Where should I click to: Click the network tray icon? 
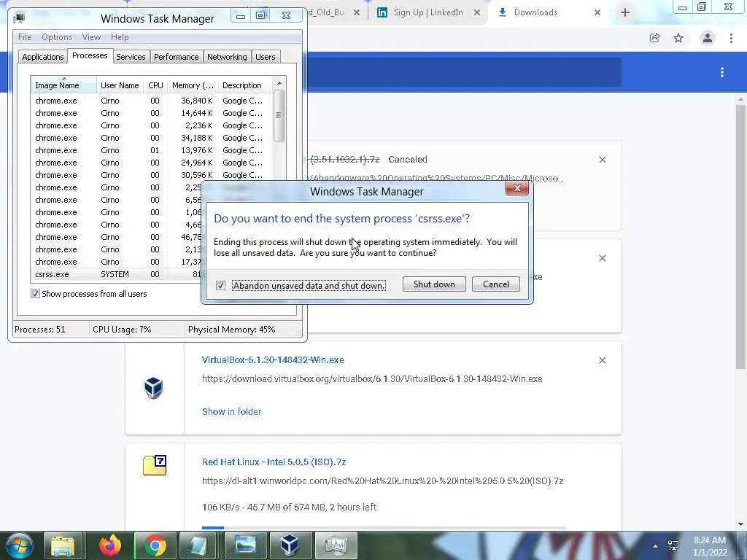pos(673,545)
